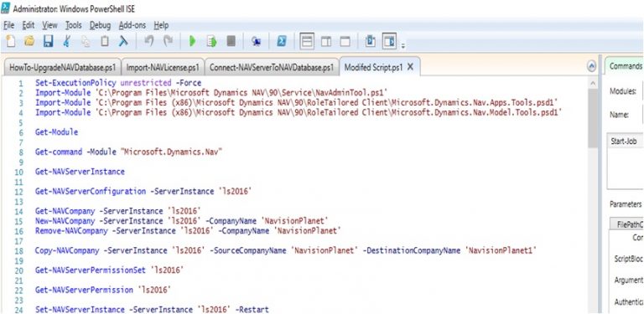Viewport: 644px width, 314px height.
Task: Undo the last edit
Action: (149, 41)
